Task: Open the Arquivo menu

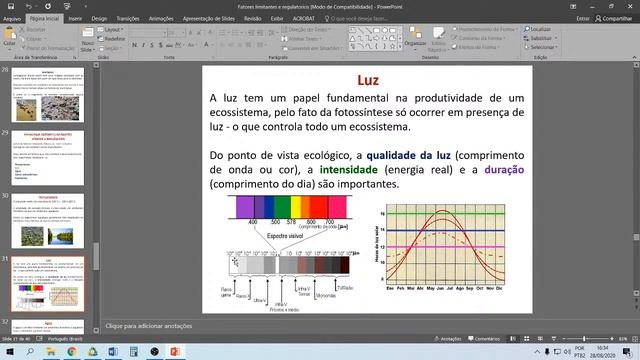Action: tap(12, 19)
